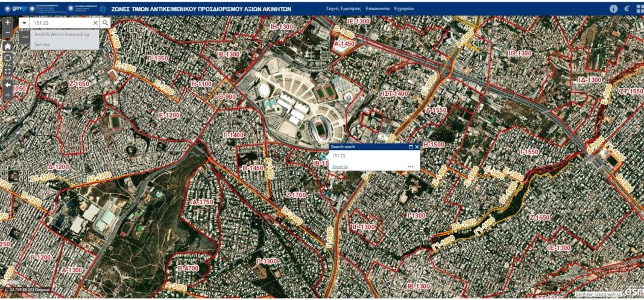Maximize the Search result popup

click(410, 146)
